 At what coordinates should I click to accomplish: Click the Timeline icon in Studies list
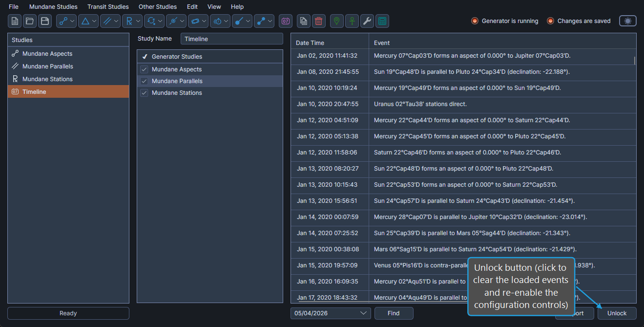[x=15, y=91]
